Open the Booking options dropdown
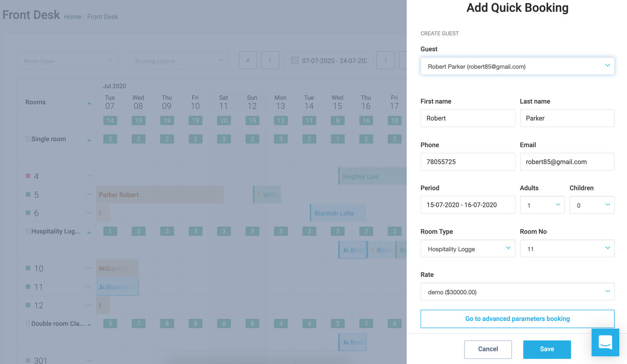This screenshot has width=627, height=364. (179, 60)
